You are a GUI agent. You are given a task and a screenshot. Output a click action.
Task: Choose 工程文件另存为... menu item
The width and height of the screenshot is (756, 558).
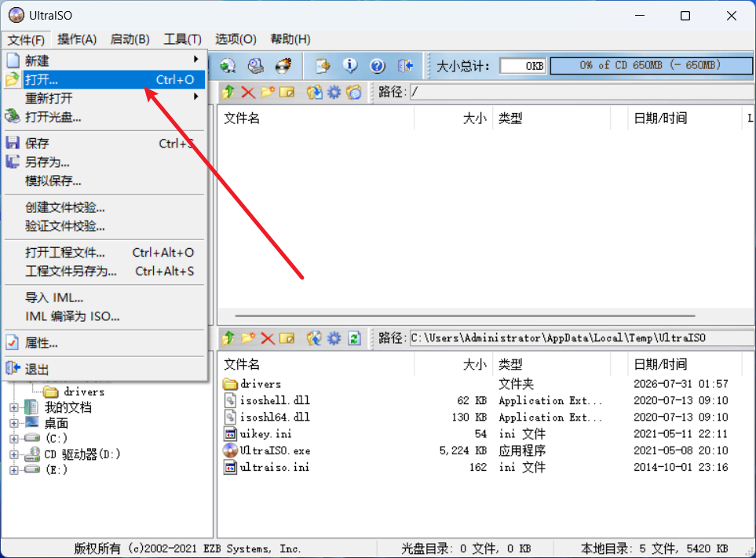click(x=105, y=272)
